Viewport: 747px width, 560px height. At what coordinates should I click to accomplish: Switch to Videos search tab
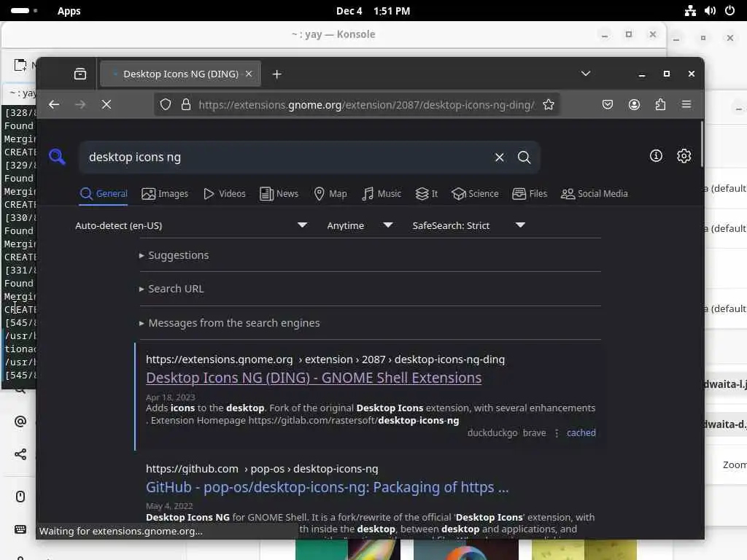coord(225,194)
